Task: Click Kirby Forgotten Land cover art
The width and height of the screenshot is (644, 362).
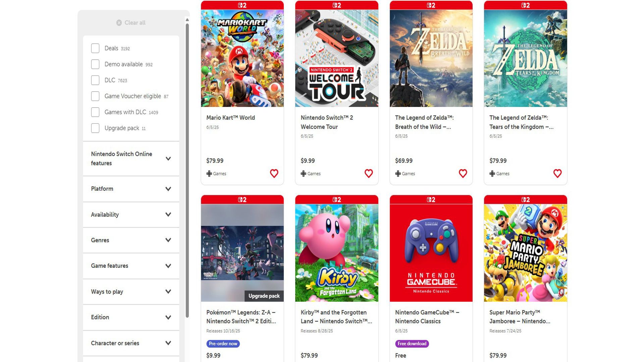Action: coord(337,253)
